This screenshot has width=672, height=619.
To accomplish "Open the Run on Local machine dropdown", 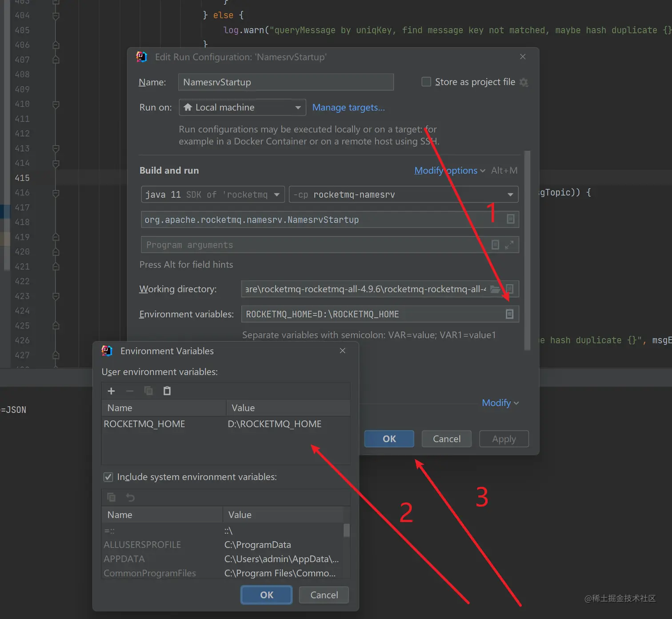I will [242, 108].
